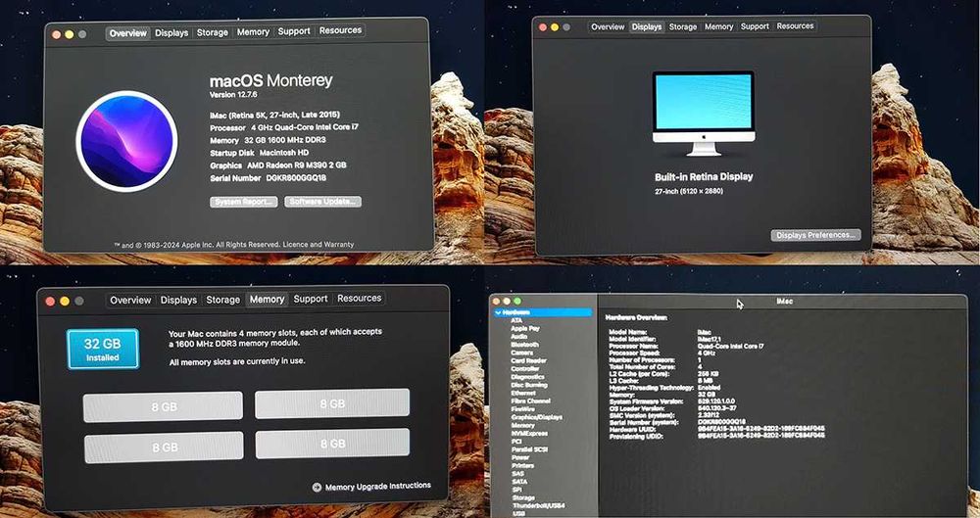The height and width of the screenshot is (518, 980).
Task: Click the Hyper-Threading Technology value Enabled
Action: tap(709, 388)
